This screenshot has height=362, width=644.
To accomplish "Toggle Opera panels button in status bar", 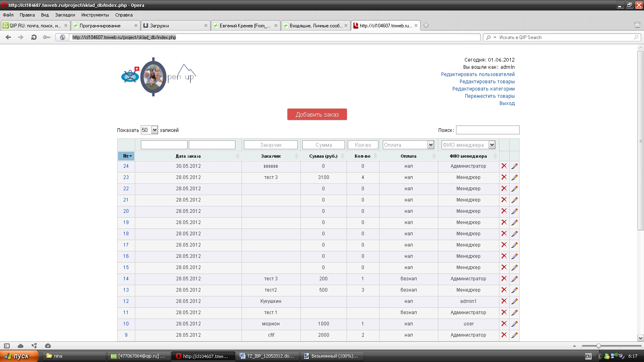I will [x=7, y=346].
